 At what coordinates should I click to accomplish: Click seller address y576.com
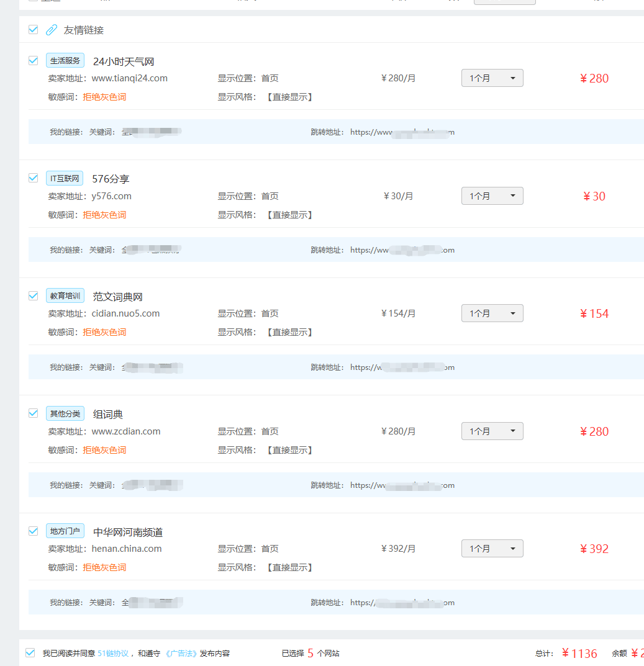coord(111,196)
